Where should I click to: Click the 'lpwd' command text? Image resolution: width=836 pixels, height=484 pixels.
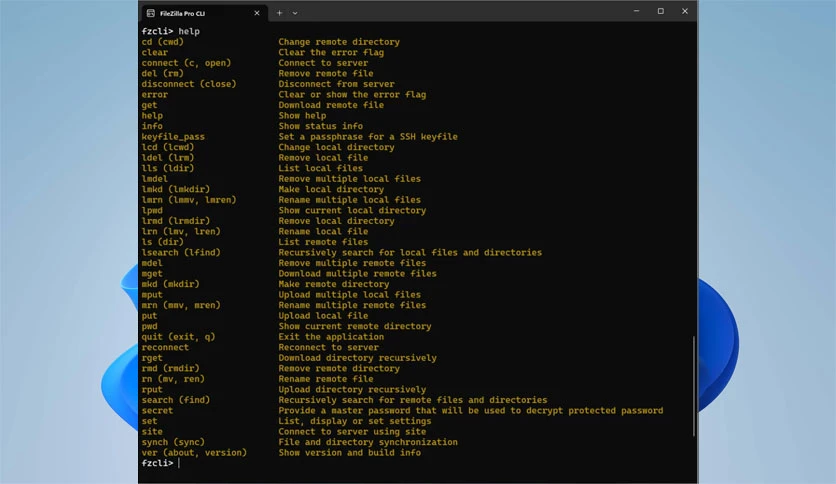(x=152, y=211)
